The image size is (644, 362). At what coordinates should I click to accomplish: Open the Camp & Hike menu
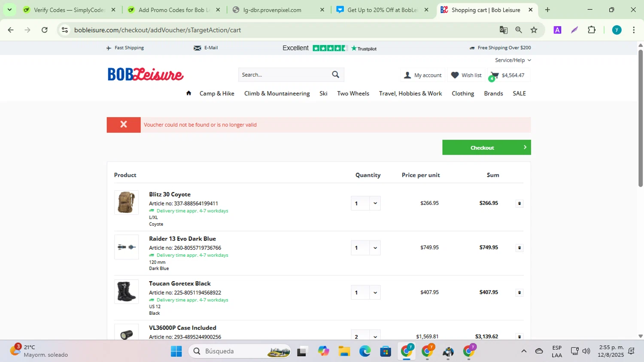(217, 93)
